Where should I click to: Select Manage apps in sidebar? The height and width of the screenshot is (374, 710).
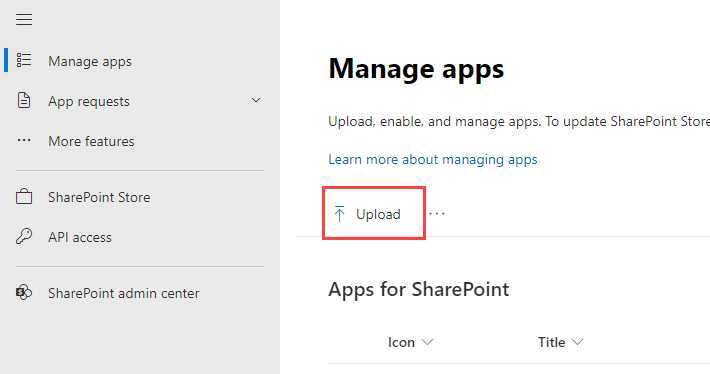click(x=90, y=61)
